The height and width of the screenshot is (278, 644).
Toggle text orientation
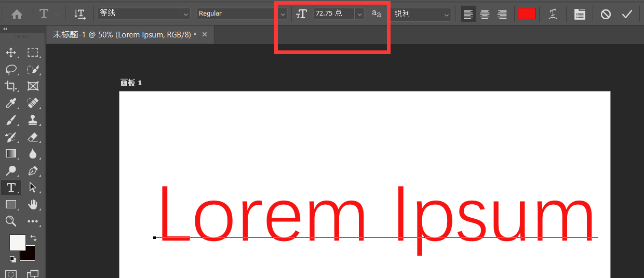[x=79, y=14]
